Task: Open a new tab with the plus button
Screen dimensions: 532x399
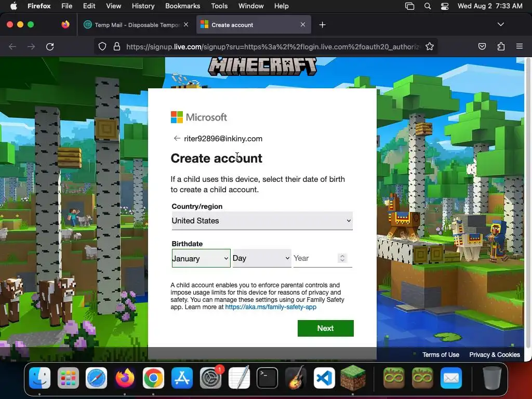Action: 322,25
